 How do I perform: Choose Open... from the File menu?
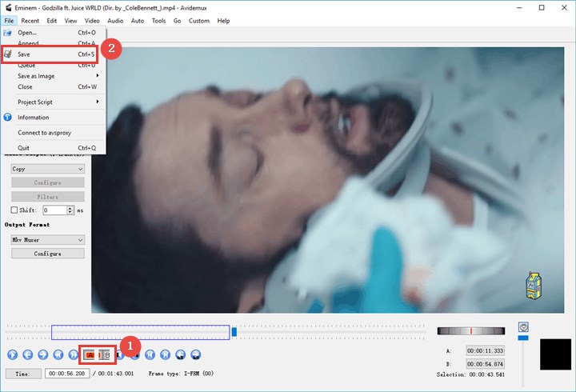point(54,33)
